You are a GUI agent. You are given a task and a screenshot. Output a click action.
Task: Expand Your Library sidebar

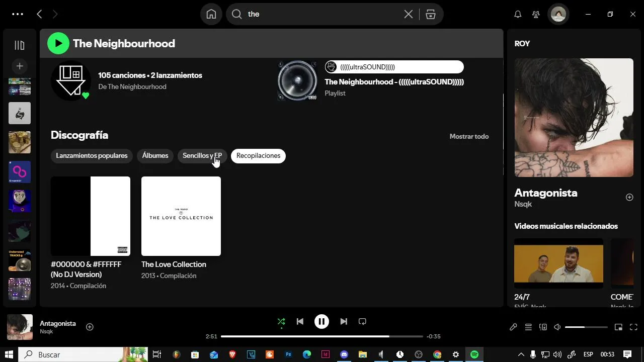click(20, 45)
